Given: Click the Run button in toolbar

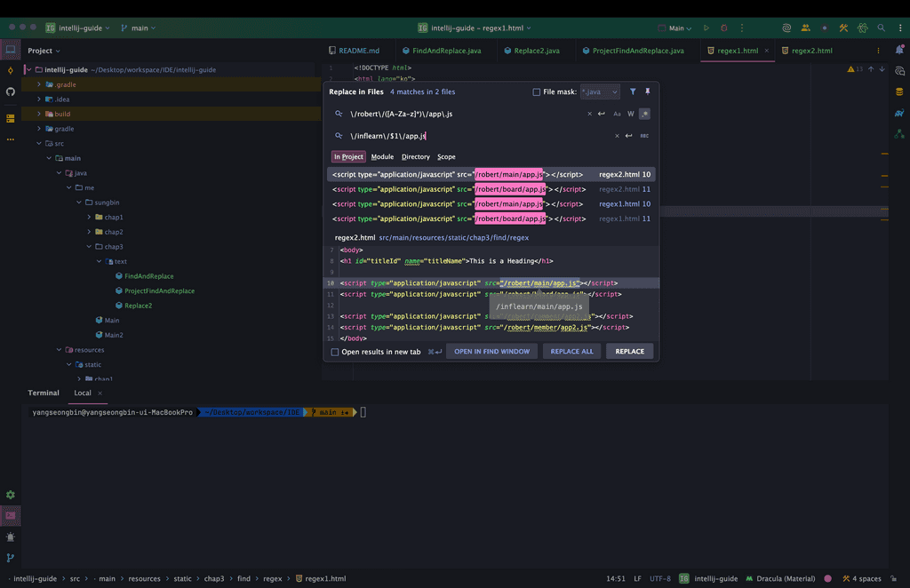Looking at the screenshot, I should coord(706,28).
